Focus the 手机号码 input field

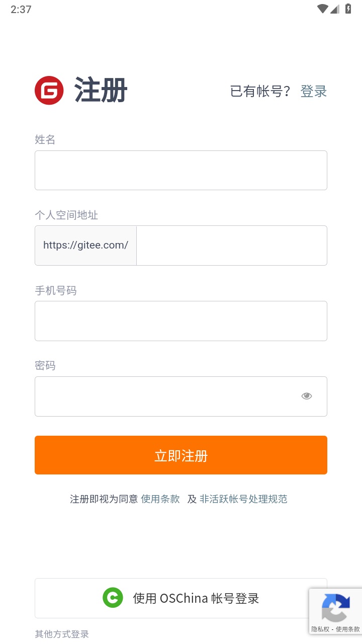click(x=181, y=321)
